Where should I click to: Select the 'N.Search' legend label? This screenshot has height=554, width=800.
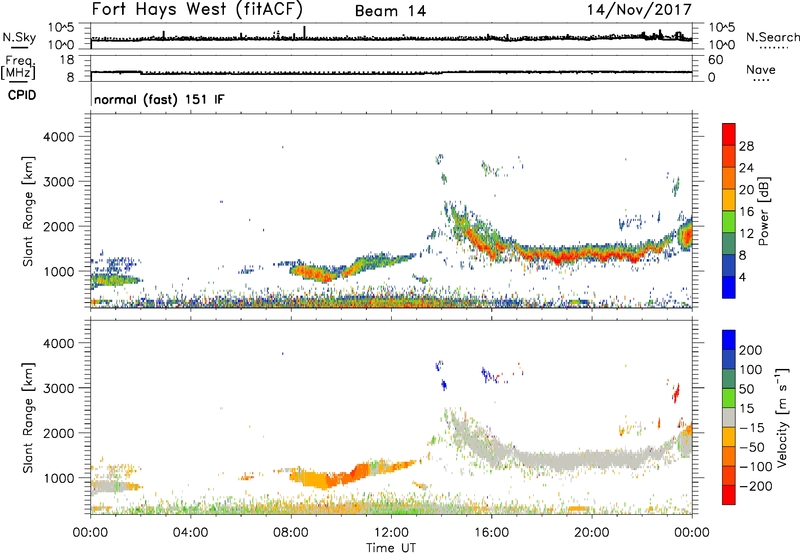(x=772, y=37)
